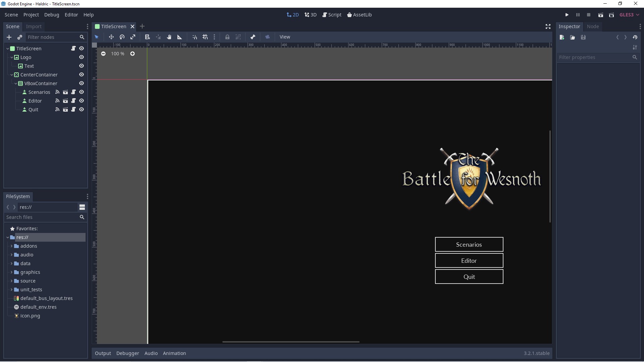
Task: Choose the Move Mode tool
Action: click(x=111, y=37)
